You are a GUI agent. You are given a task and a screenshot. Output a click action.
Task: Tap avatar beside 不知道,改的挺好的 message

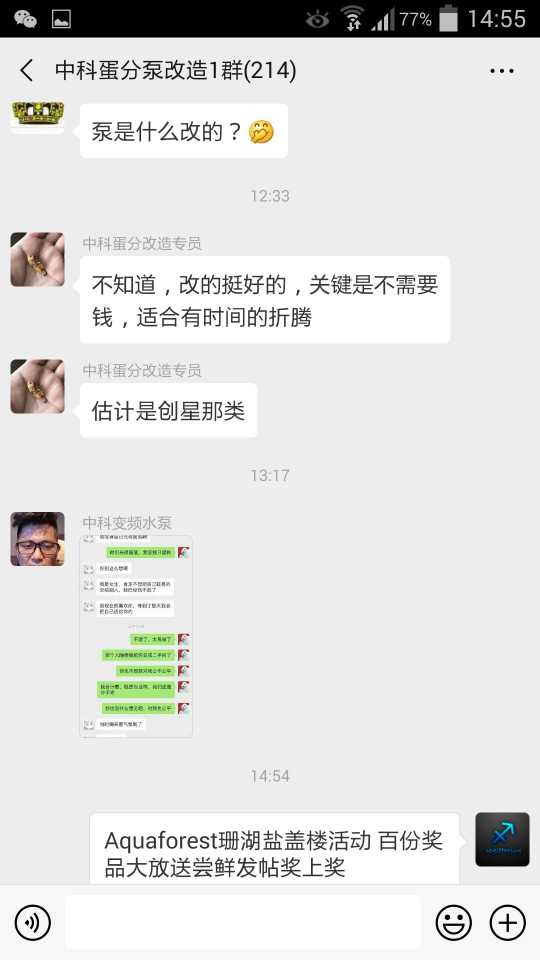pyautogui.click(x=37, y=260)
